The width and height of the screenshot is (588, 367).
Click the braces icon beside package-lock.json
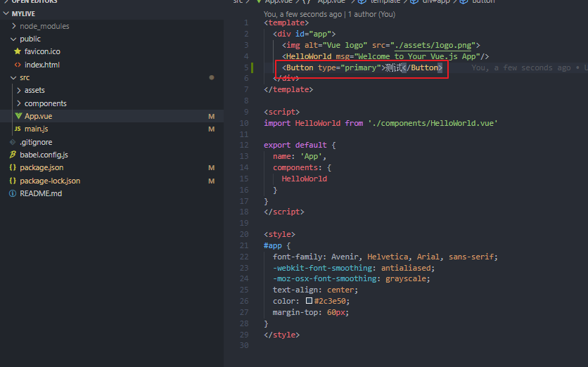coord(13,181)
